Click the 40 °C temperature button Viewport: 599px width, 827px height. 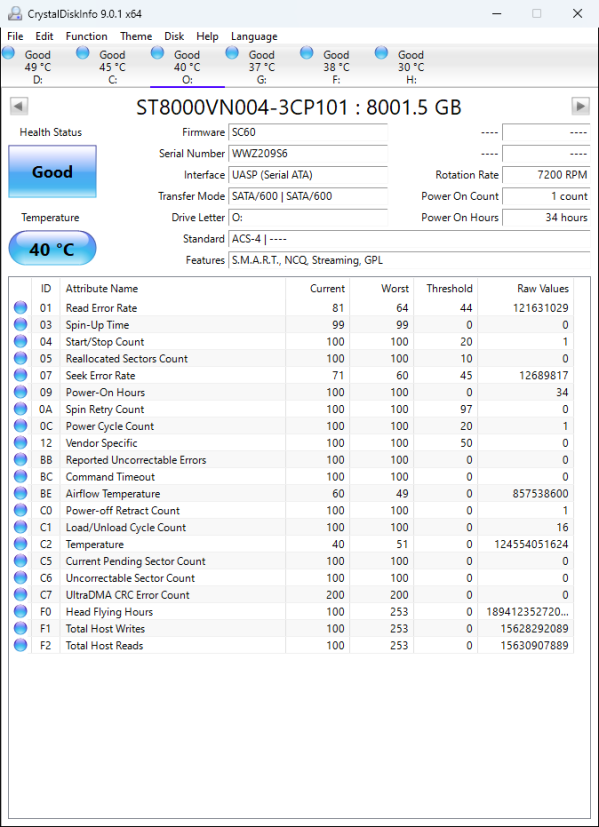point(52,248)
